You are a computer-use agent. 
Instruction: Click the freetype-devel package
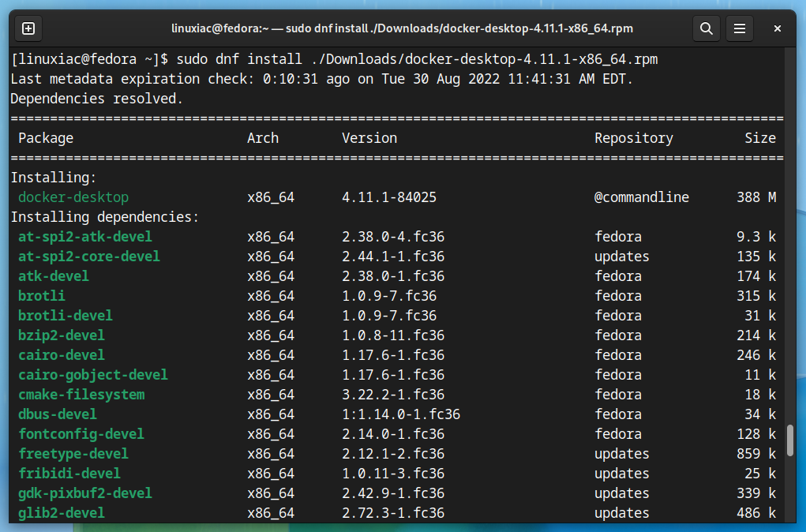(73, 454)
